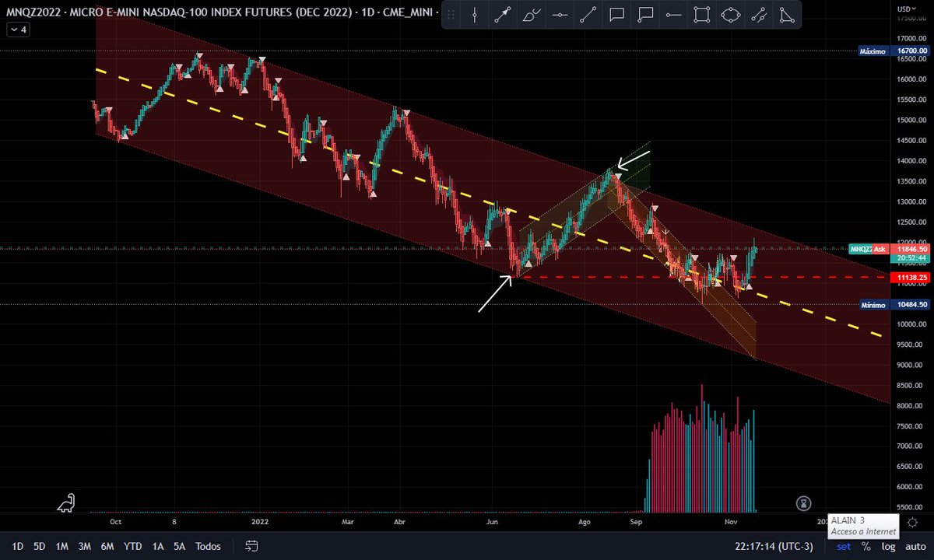Click the red 11138.25 price label
Viewport: 934px width, 560px height.
click(x=911, y=277)
